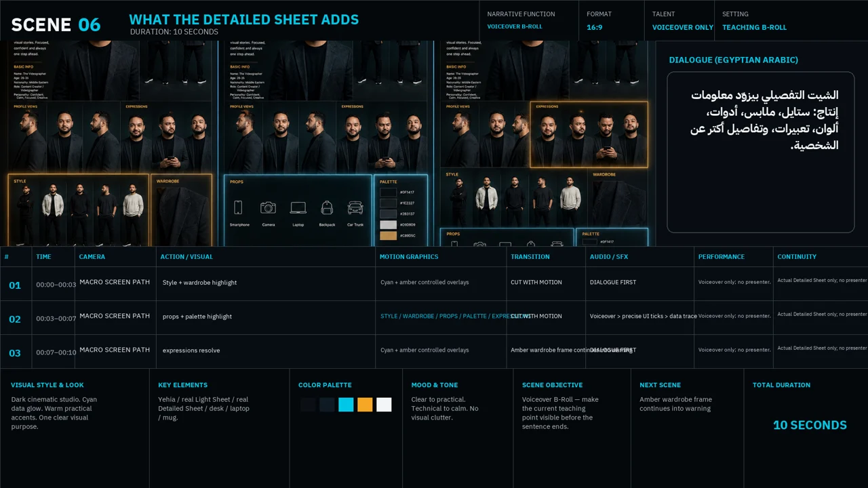
Task: Select the amber swatch in Color Palette
Action: [365, 405]
